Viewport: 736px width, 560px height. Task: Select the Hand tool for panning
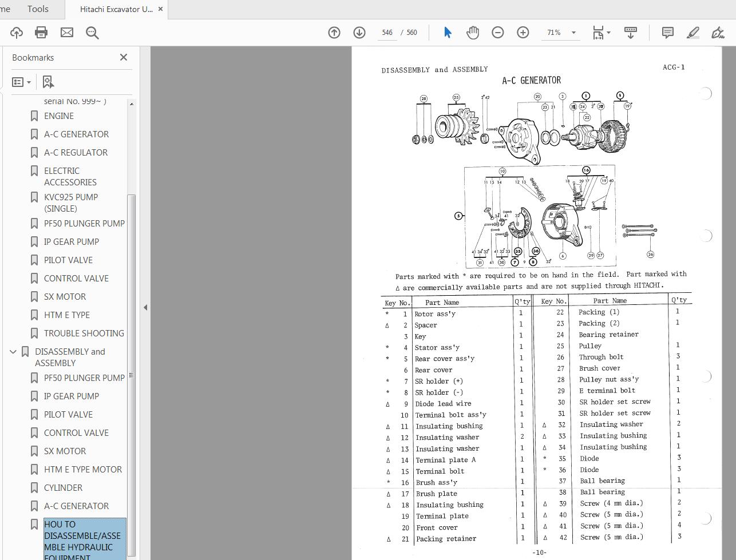click(472, 33)
